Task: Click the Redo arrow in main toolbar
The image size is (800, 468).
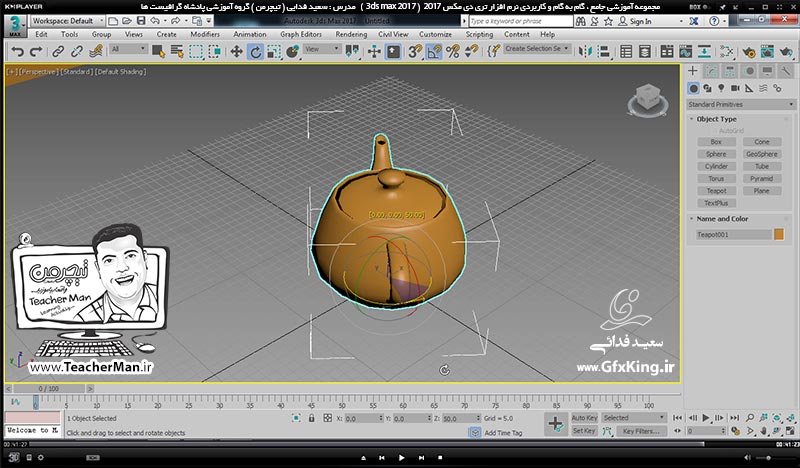Action: click(36, 52)
